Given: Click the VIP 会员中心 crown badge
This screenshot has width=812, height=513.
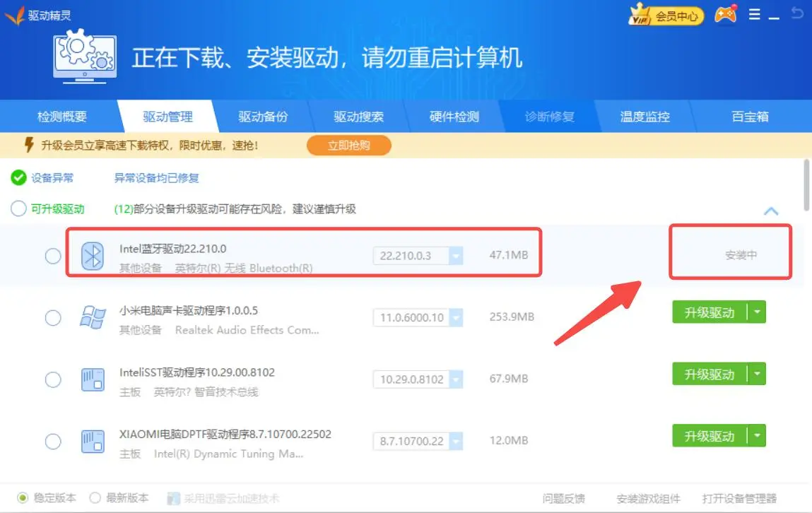Looking at the screenshot, I should 665,16.
